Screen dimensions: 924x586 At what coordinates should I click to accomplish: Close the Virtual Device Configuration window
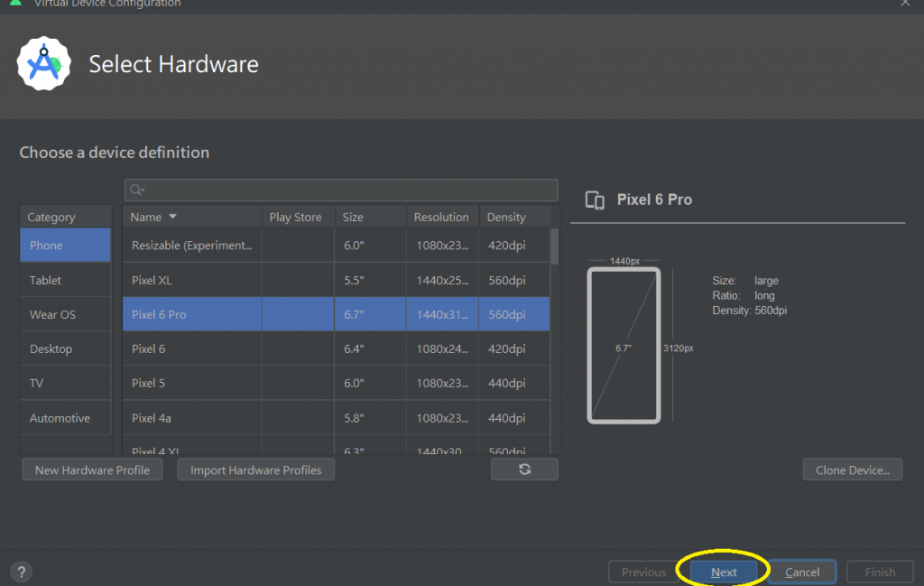(905, 3)
